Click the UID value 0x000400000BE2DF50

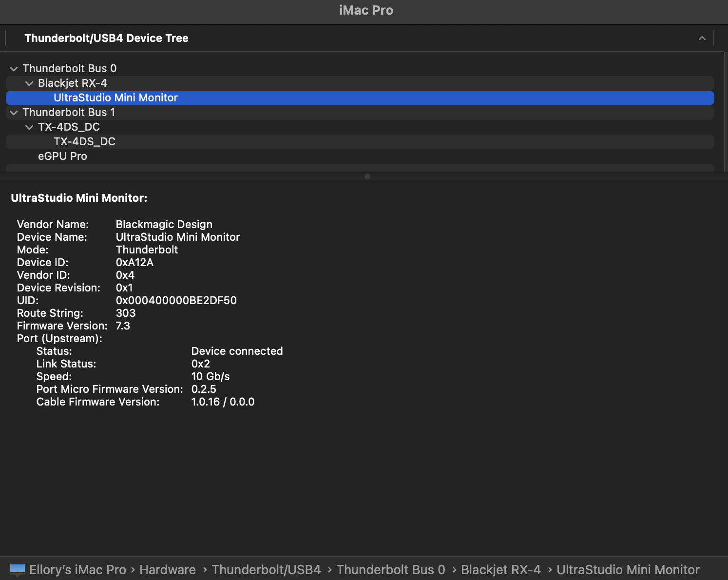point(176,300)
